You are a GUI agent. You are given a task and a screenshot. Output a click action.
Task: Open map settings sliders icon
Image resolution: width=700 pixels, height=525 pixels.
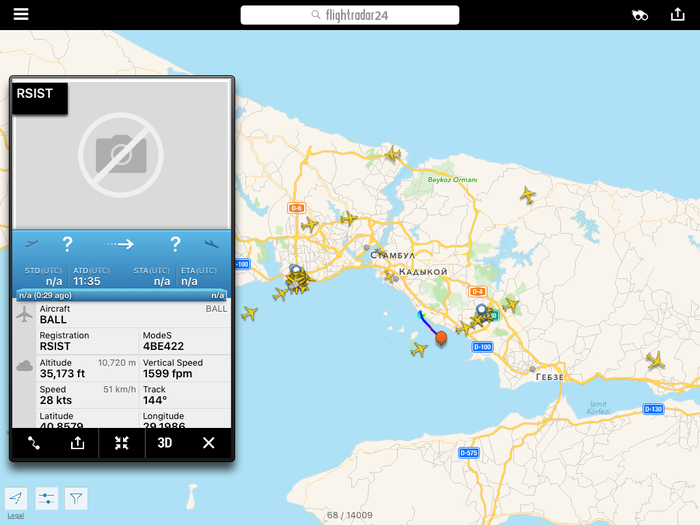point(46,498)
